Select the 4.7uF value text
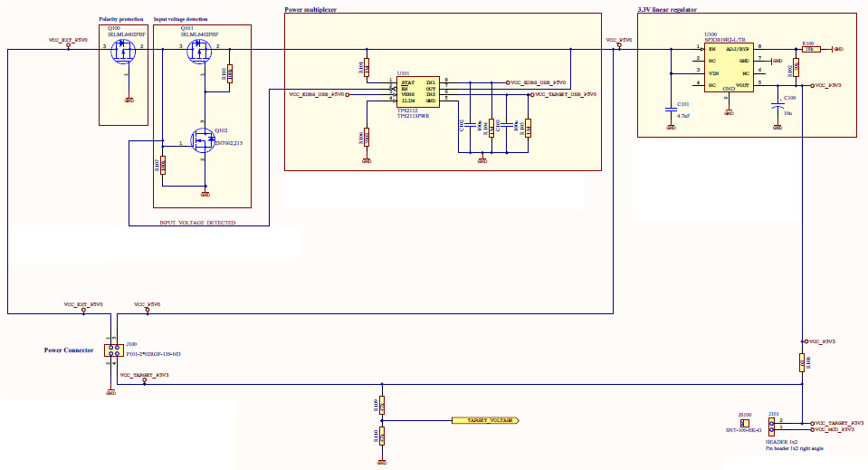This screenshot has width=868, height=470. tap(683, 116)
